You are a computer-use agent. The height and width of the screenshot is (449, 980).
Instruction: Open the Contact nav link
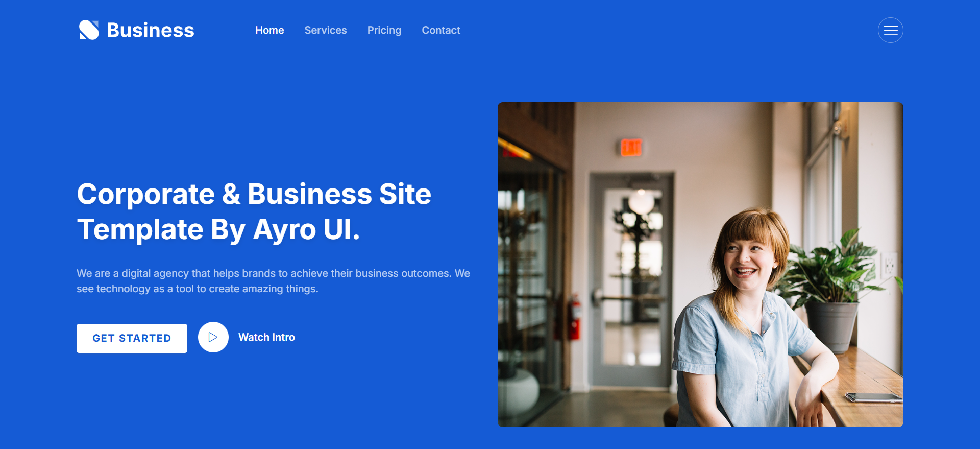(x=441, y=30)
